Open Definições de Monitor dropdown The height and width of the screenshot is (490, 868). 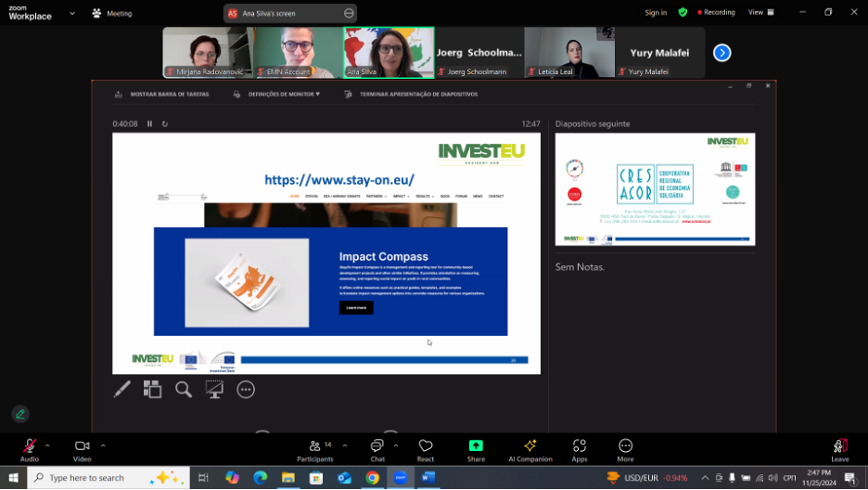point(276,94)
